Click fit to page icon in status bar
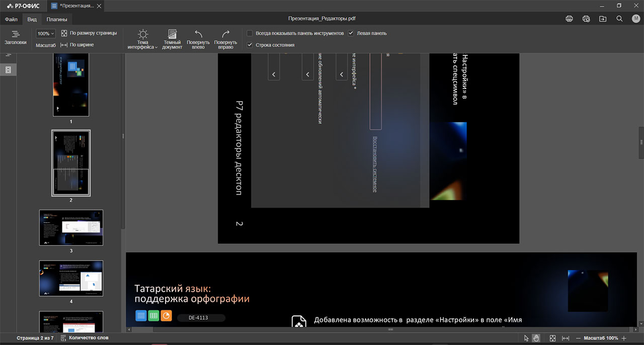This screenshot has height=345, width=644. (552, 338)
